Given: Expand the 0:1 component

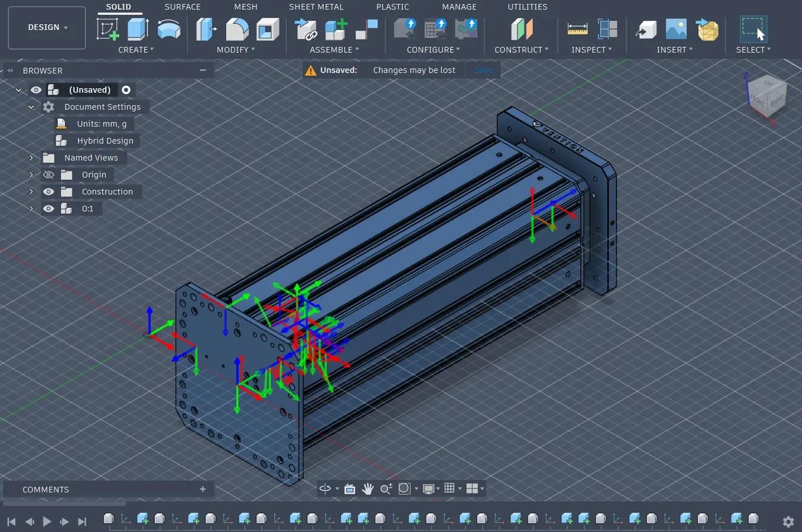Looking at the screenshot, I should [31, 209].
